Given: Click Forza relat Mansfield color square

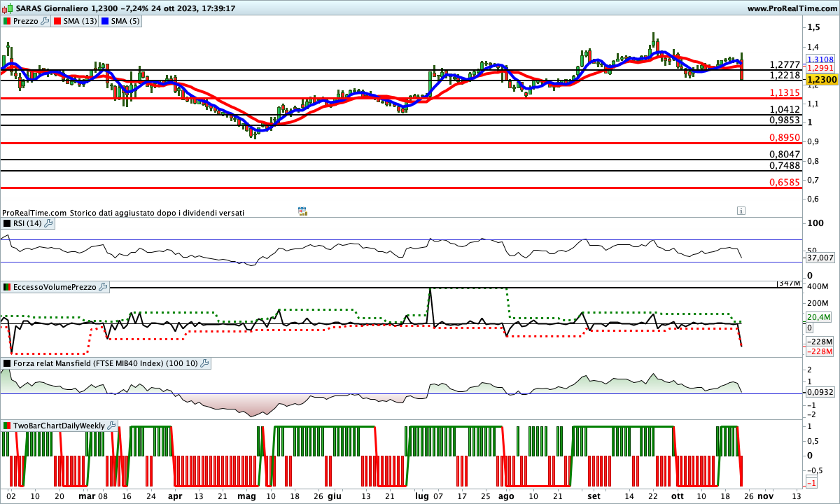Looking at the screenshot, I should tap(6, 363).
